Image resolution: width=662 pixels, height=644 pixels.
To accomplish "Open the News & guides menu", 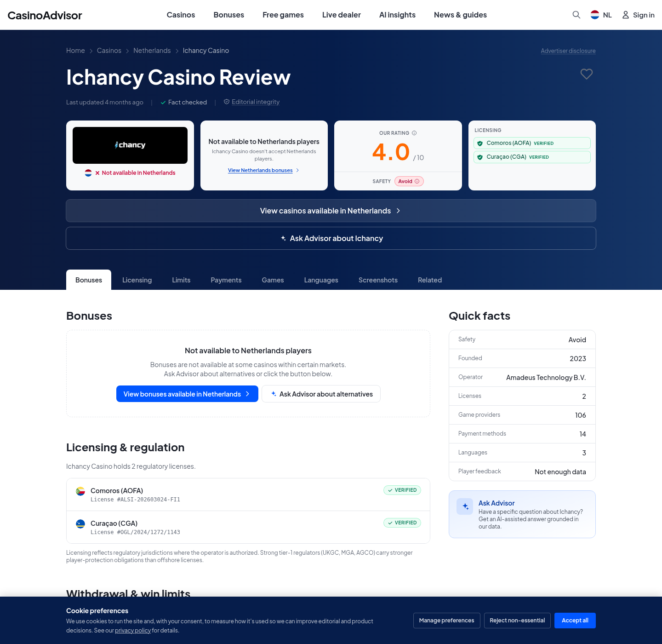I will tap(460, 15).
